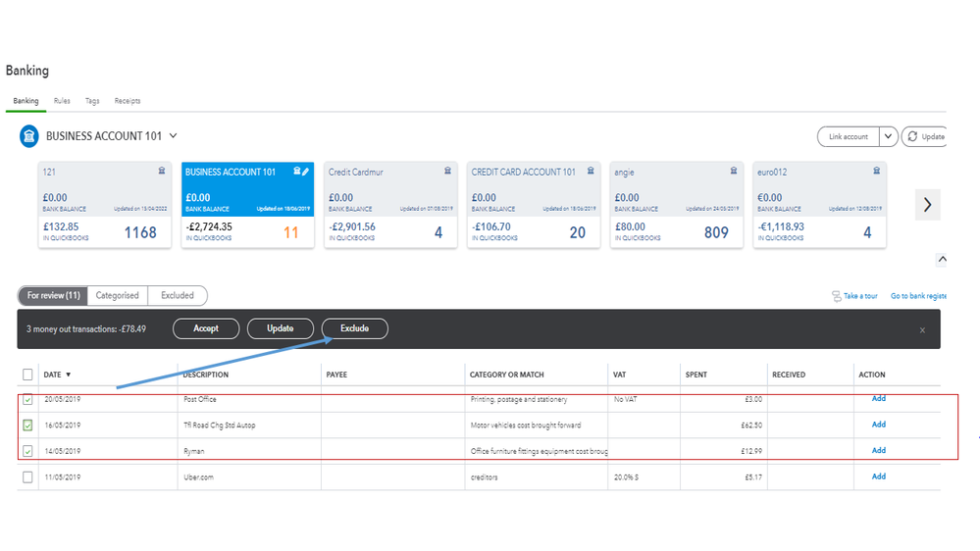
Task: Click Add for the Ryman transaction
Action: [x=879, y=450]
